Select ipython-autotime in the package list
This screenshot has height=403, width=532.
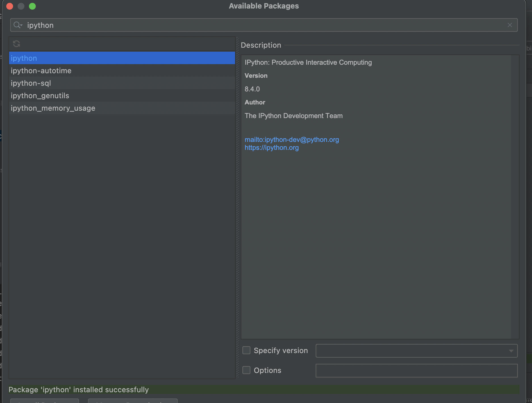coord(41,71)
